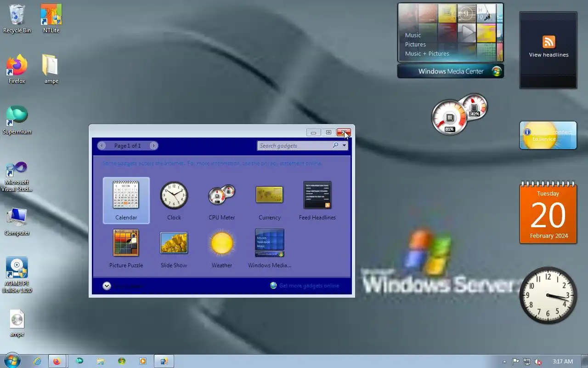The width and height of the screenshot is (588, 368).
Task: Click the 3:17 AM taskbar clock
Action: coord(563,362)
